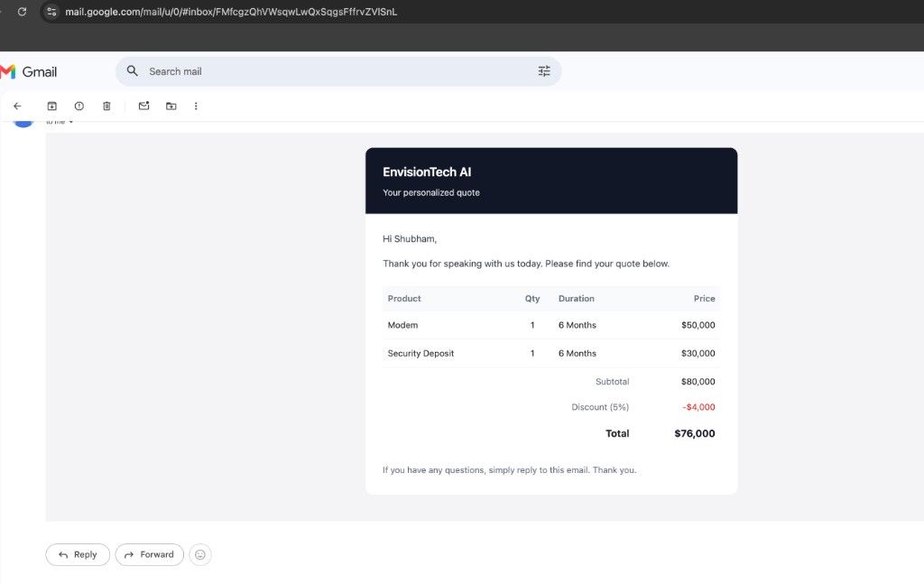Screen dimensions: 924x584
Task: Open the Gmail logo home link
Action: (29, 72)
